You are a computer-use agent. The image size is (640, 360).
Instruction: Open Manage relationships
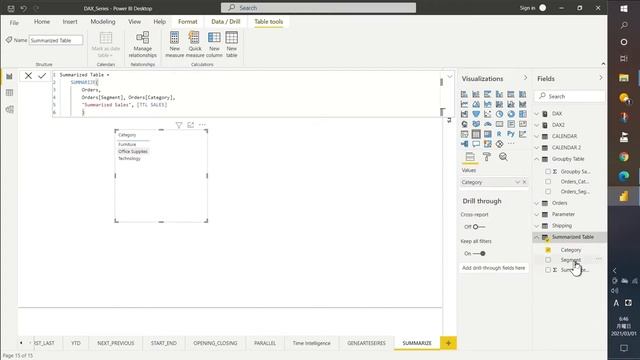[142, 44]
